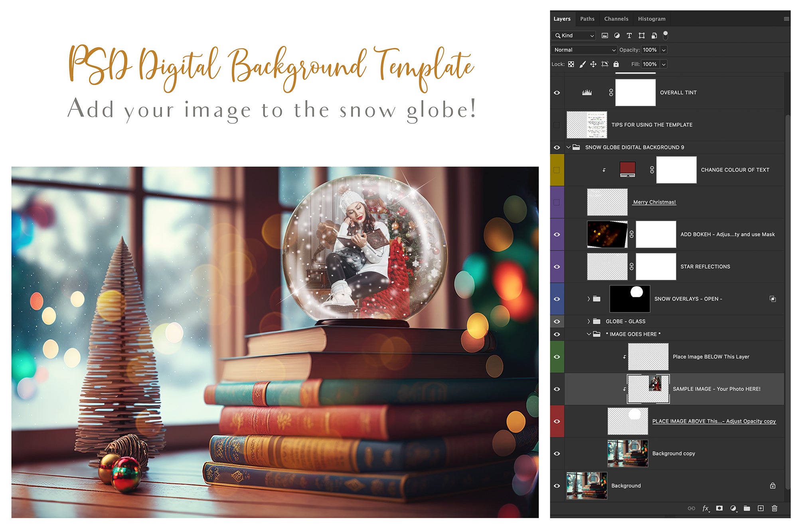This screenshot has width=798, height=532.
Task: Switch to the Channels tab
Action: pos(616,18)
